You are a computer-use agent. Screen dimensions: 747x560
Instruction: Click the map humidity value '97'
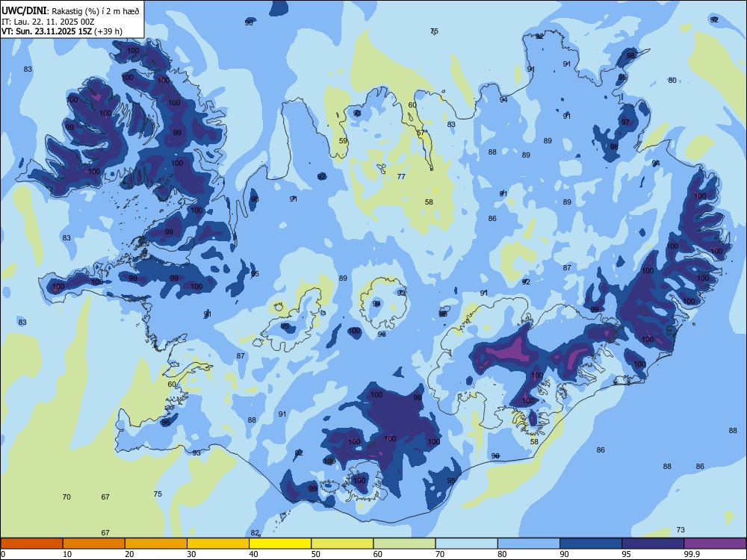[625, 122]
